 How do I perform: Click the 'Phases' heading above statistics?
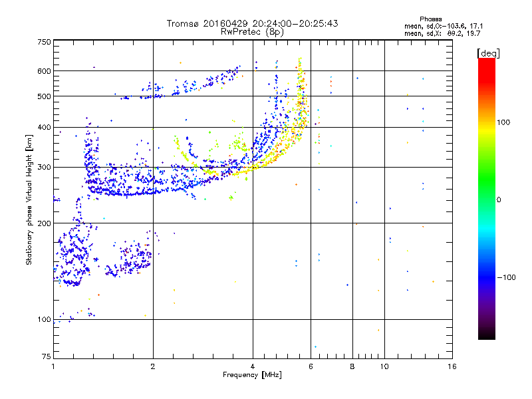pos(430,19)
